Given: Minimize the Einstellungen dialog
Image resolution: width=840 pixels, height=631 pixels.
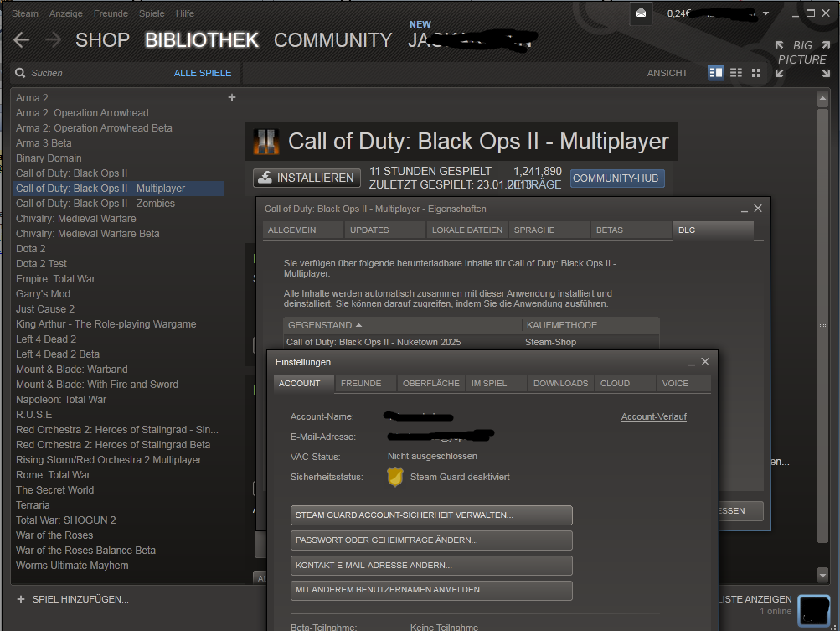Looking at the screenshot, I should click(692, 363).
